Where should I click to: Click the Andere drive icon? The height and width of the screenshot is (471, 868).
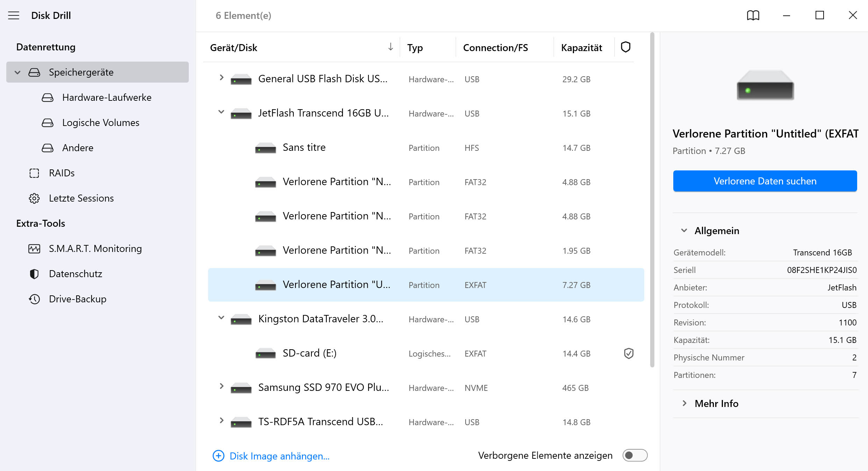48,148
